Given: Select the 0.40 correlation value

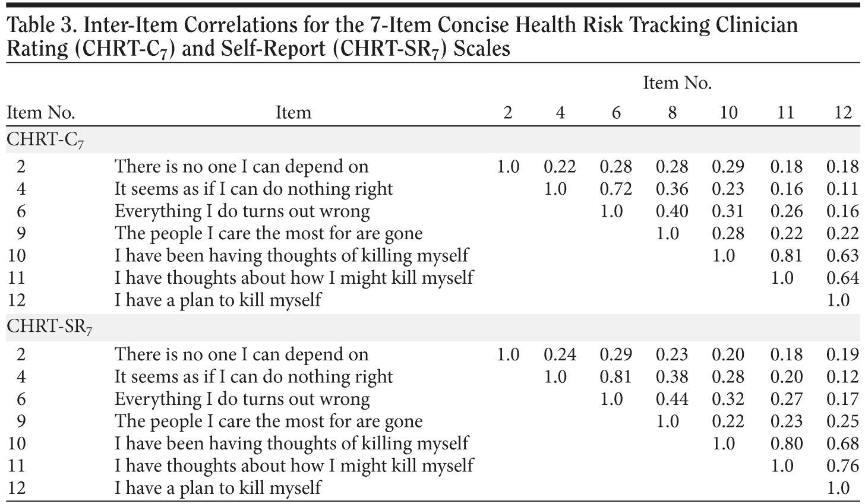Looking at the screenshot, I should 672,211.
